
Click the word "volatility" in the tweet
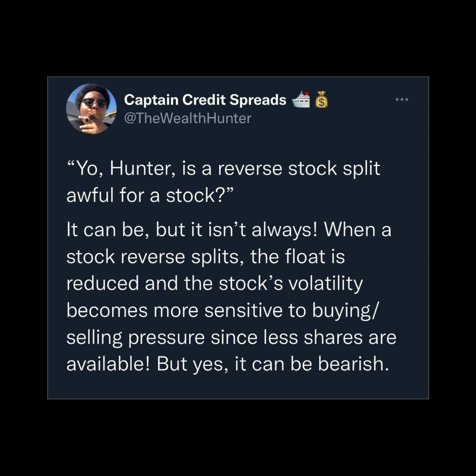(325, 283)
